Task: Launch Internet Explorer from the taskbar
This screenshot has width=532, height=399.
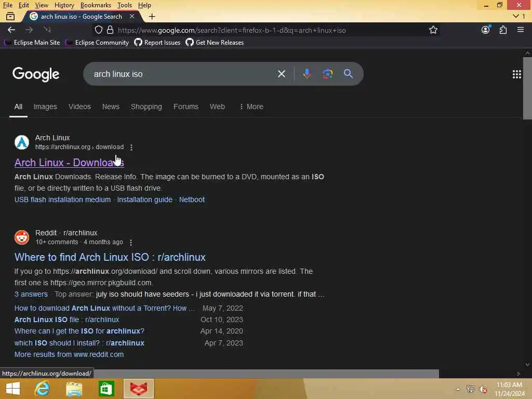Action: pos(42,389)
